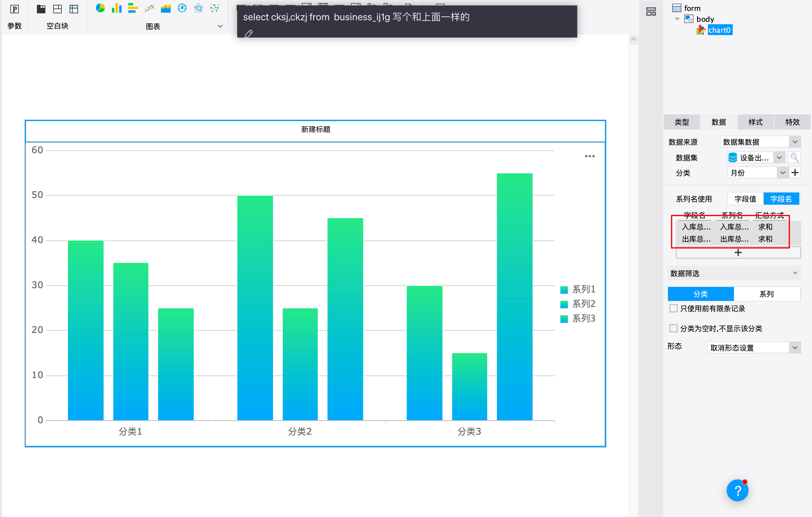
Task: Enable 分类为空时,不显示该分类 checkbox
Action: 673,328
